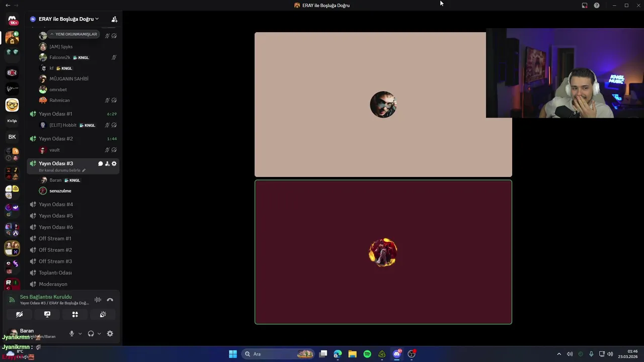The image size is (644, 362).
Task: Click the Windows taskbar search box
Action: pos(278,354)
